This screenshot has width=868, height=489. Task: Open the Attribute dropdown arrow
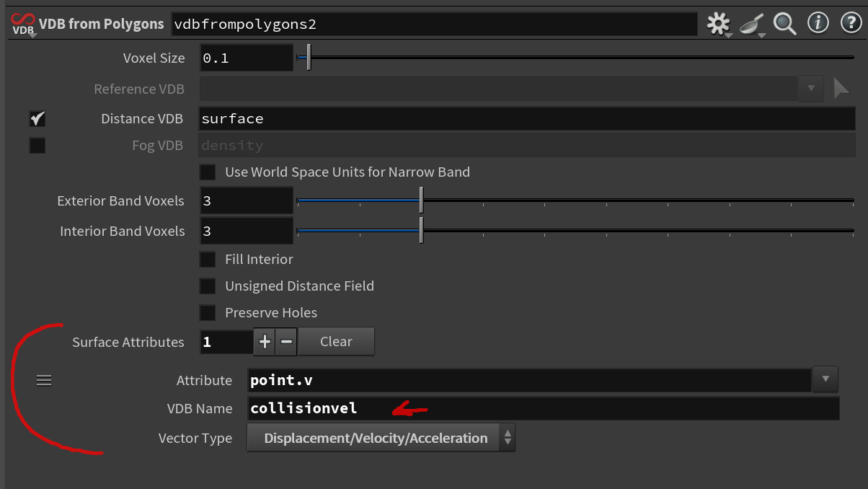click(x=825, y=378)
